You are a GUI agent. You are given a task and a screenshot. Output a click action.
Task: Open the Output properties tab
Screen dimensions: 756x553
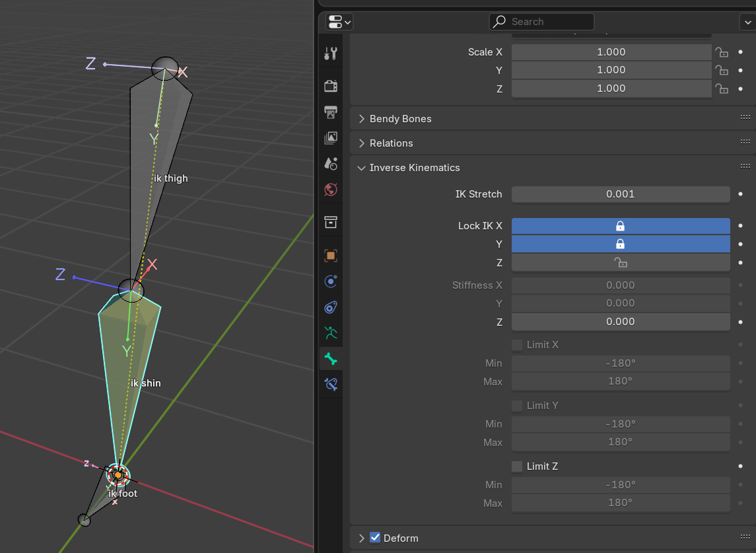pyautogui.click(x=331, y=112)
